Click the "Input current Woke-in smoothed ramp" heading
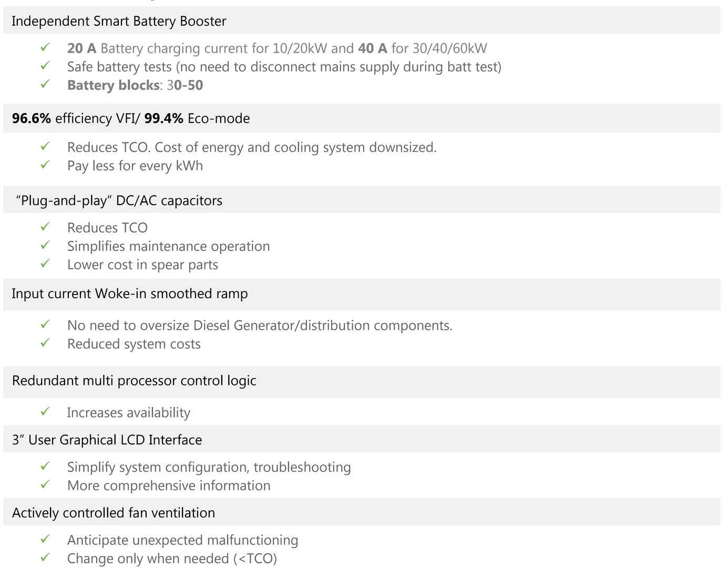Image resolution: width=728 pixels, height=568 pixels. tap(130, 293)
